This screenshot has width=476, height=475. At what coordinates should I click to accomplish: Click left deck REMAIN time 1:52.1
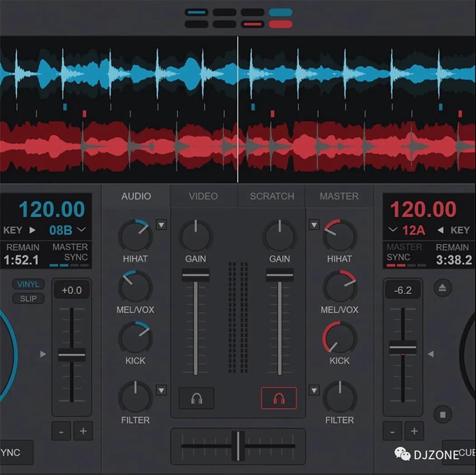click(21, 260)
